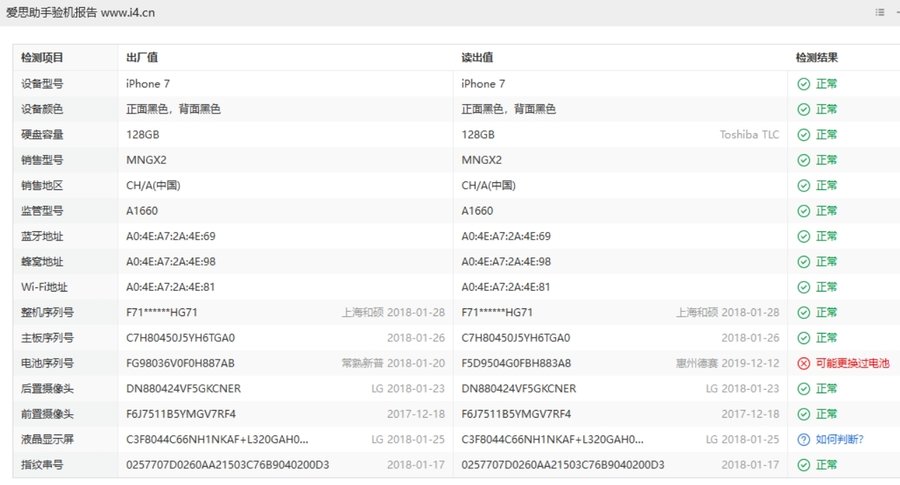This screenshot has width=900, height=485.
Task: Select the 硬盘容量 row label
Action: point(42,135)
